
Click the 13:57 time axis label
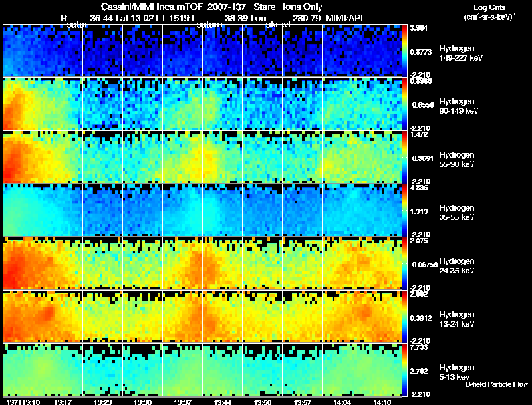point(303,402)
